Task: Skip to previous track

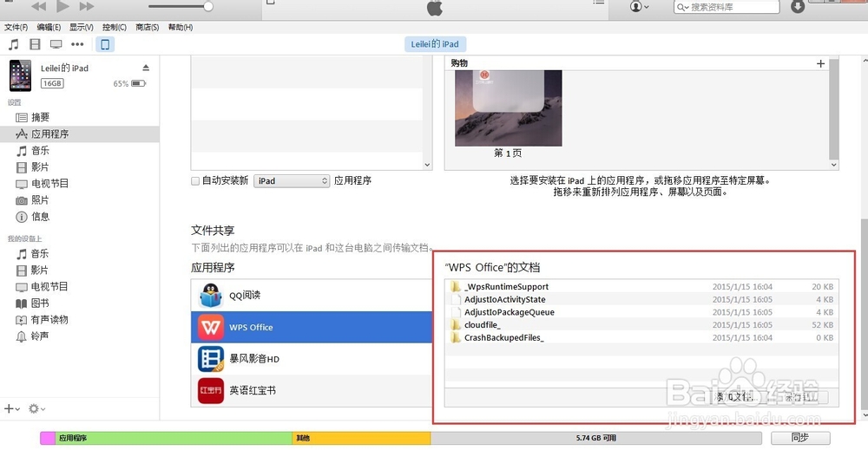Action: (x=38, y=6)
